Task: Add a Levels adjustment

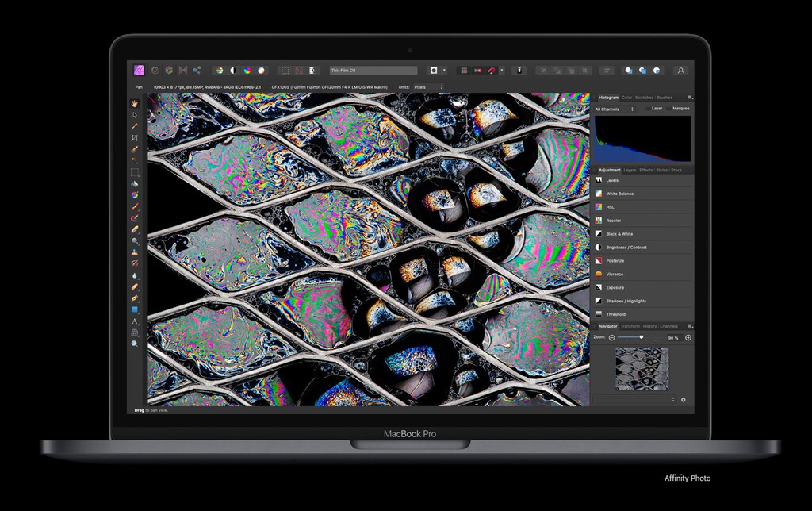Action: 642,180
